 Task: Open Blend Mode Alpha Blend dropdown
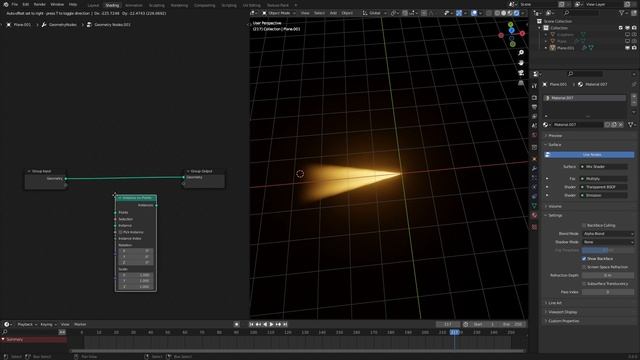click(x=608, y=234)
